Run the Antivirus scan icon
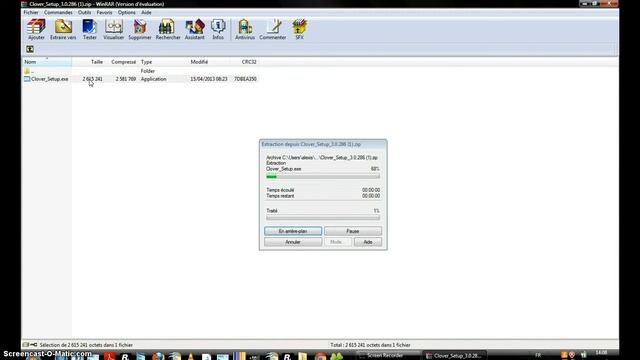Screen dimensions: 640x360 (245, 29)
